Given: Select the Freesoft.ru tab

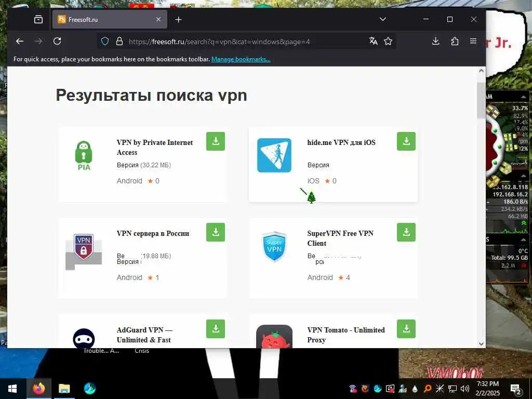Looking at the screenshot, I should [x=110, y=19].
